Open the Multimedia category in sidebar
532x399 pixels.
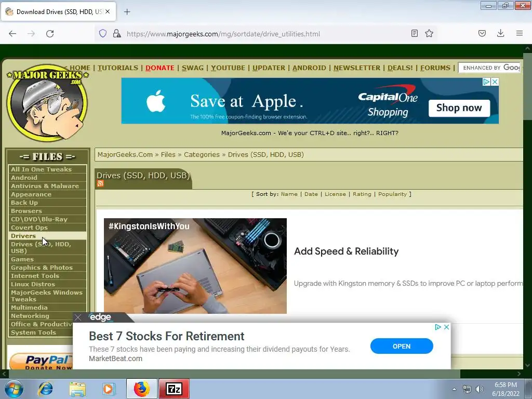pos(47,308)
